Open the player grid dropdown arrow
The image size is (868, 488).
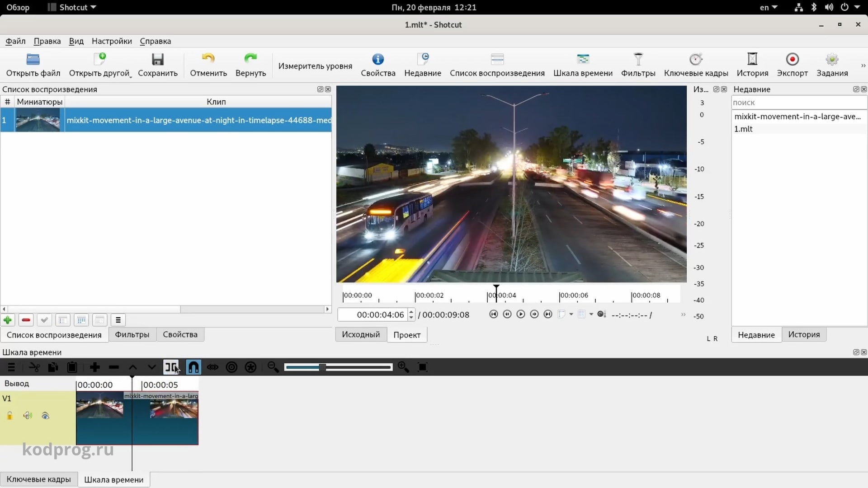591,314
